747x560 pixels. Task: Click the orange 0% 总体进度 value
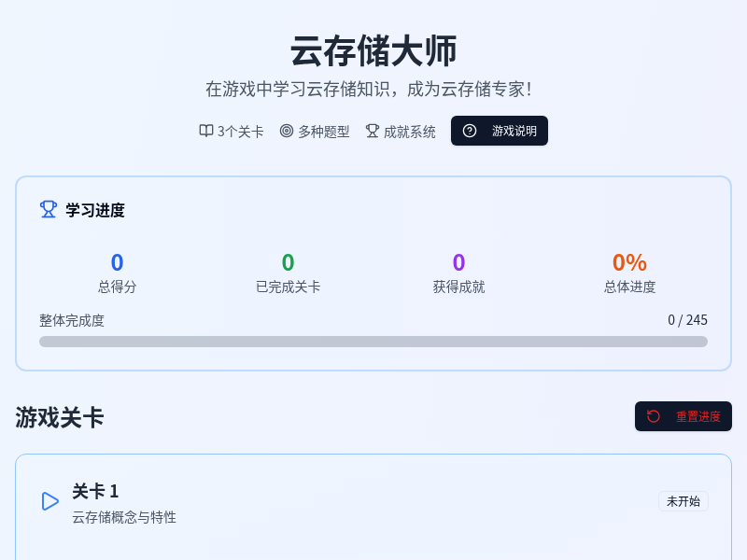[627, 262]
